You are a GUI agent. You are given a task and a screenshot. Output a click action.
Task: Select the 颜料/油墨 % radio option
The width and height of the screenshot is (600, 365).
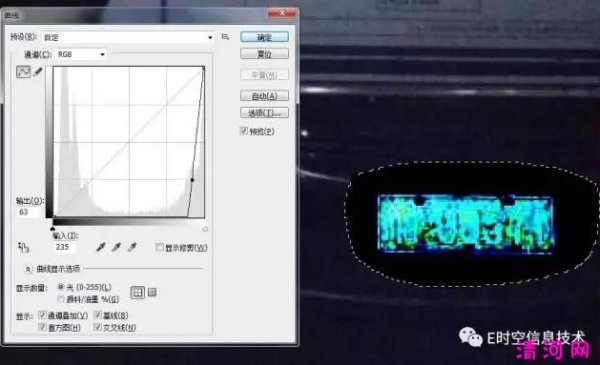coord(60,298)
